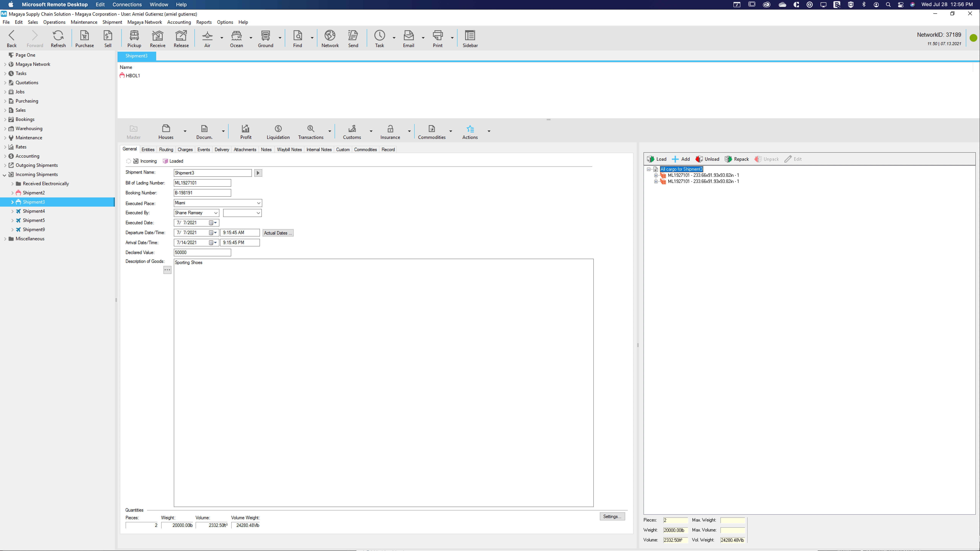Switch to the Routing tab
The width and height of the screenshot is (980, 551).
tap(166, 149)
